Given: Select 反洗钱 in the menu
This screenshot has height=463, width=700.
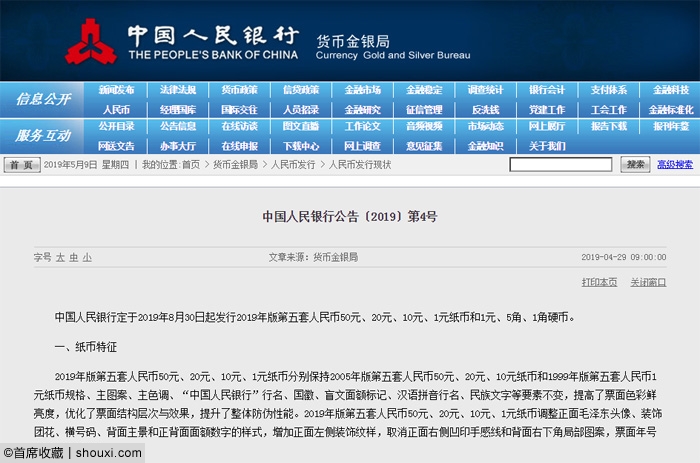Looking at the screenshot, I should pyautogui.click(x=486, y=109).
